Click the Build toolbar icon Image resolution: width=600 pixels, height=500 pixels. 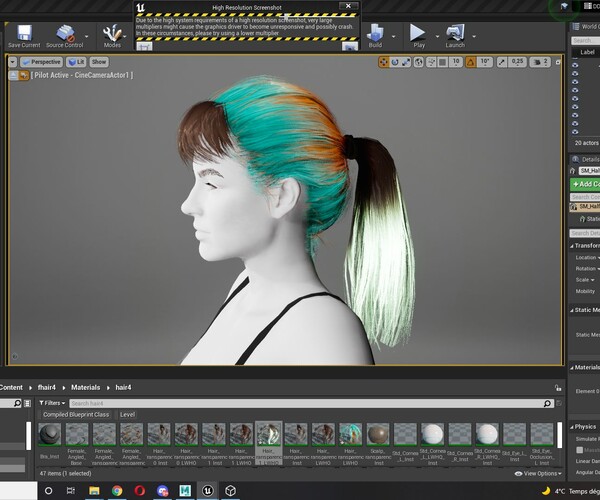click(375, 36)
